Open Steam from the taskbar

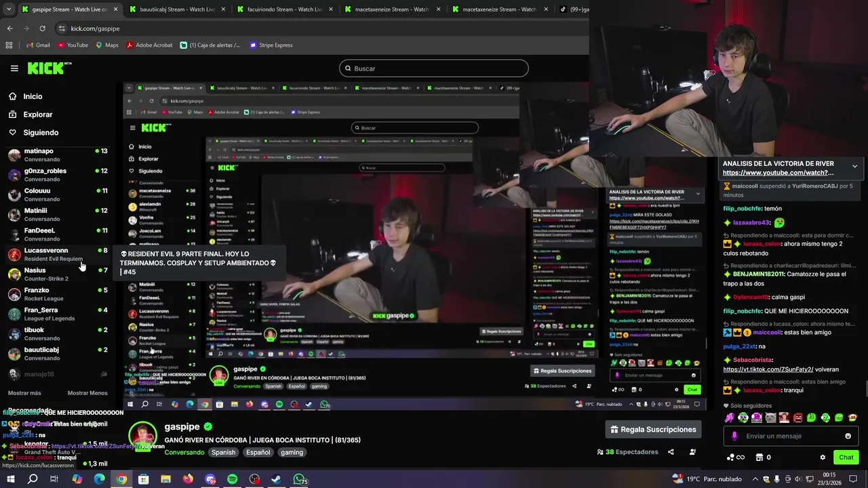pos(276,479)
